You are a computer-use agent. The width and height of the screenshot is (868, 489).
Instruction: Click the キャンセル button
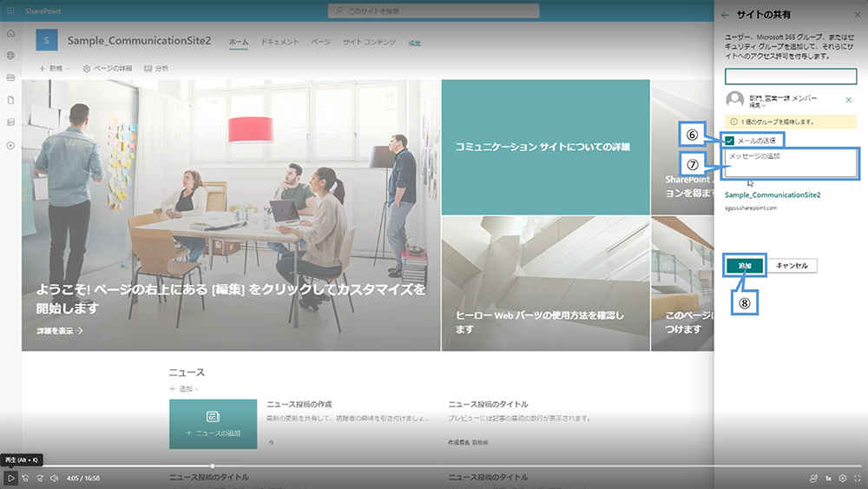pos(792,266)
